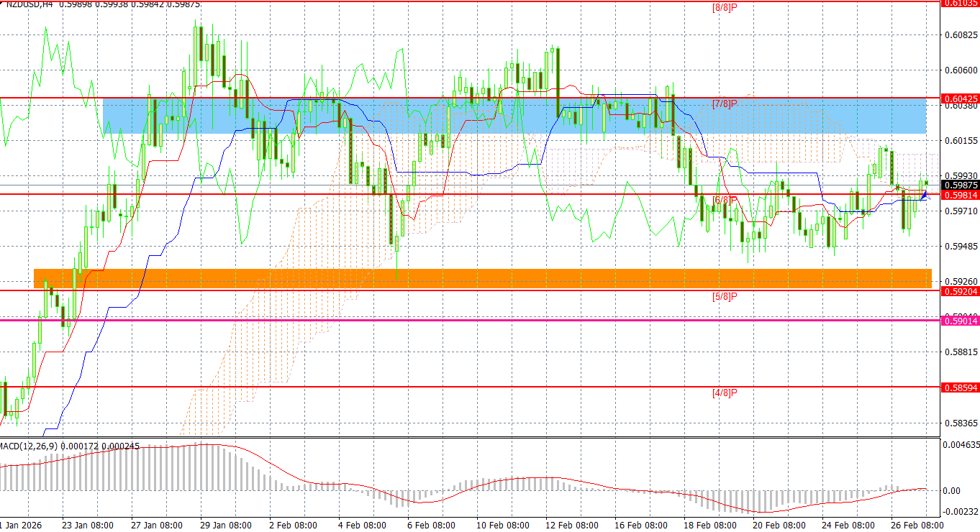980x532 pixels.
Task: Select the light blue resistance zone rectangle
Action: (x=514, y=116)
